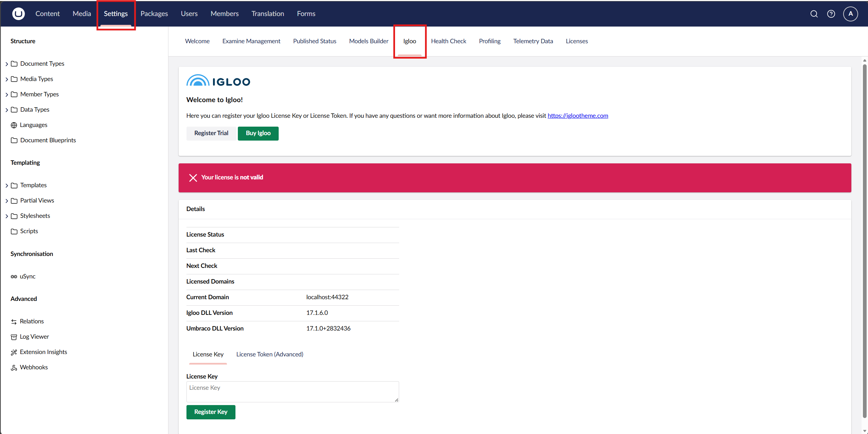Open the user avatar menu A
This screenshot has height=434, width=868.
point(850,14)
